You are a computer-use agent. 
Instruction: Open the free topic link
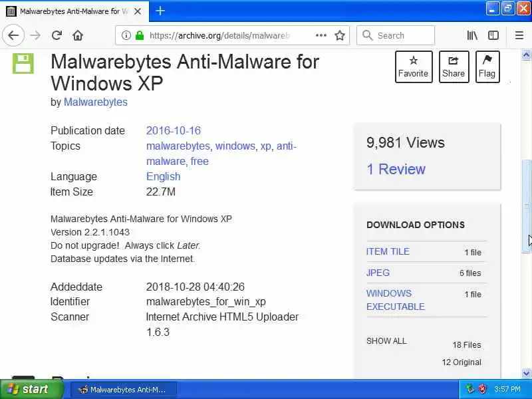point(199,161)
